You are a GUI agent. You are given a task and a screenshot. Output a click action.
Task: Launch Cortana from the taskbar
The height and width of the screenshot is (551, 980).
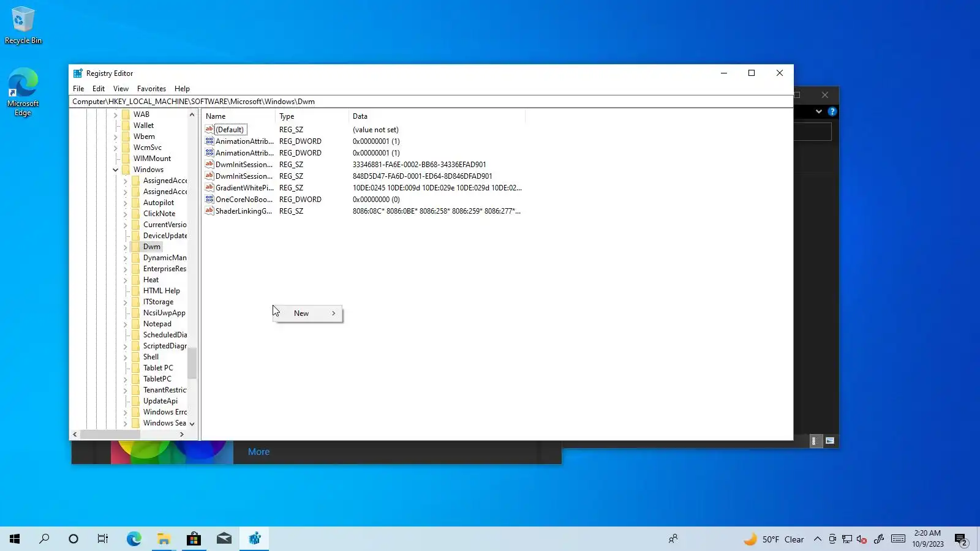pyautogui.click(x=73, y=539)
